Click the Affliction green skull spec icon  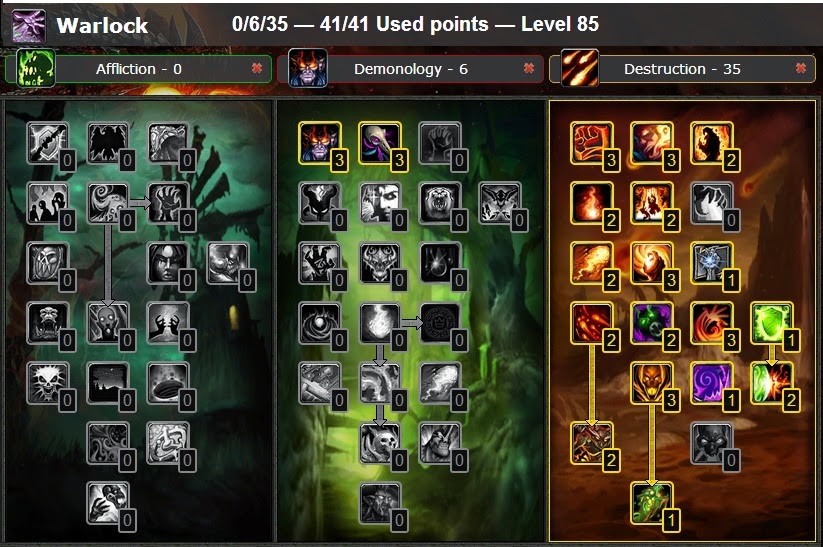(x=36, y=68)
